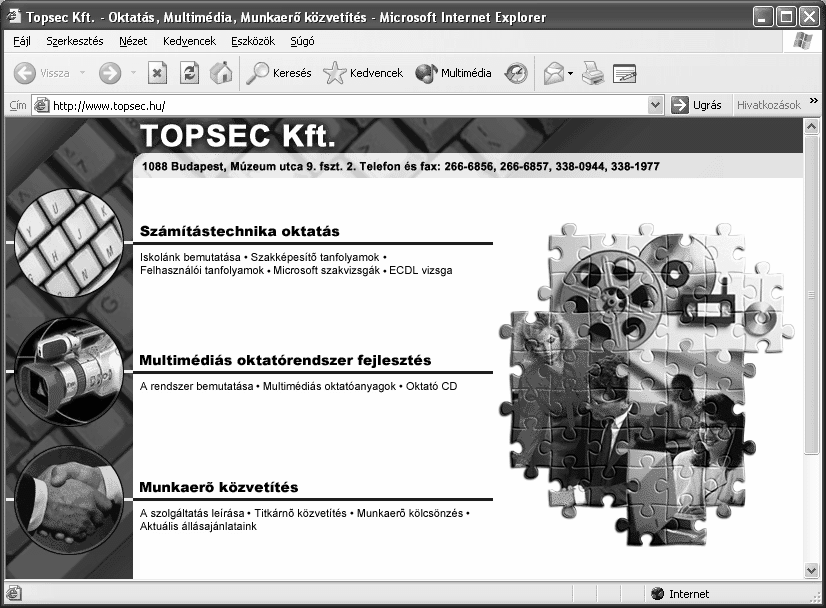Click the IE title bar icon
The width and height of the screenshot is (826, 608).
[13, 16]
